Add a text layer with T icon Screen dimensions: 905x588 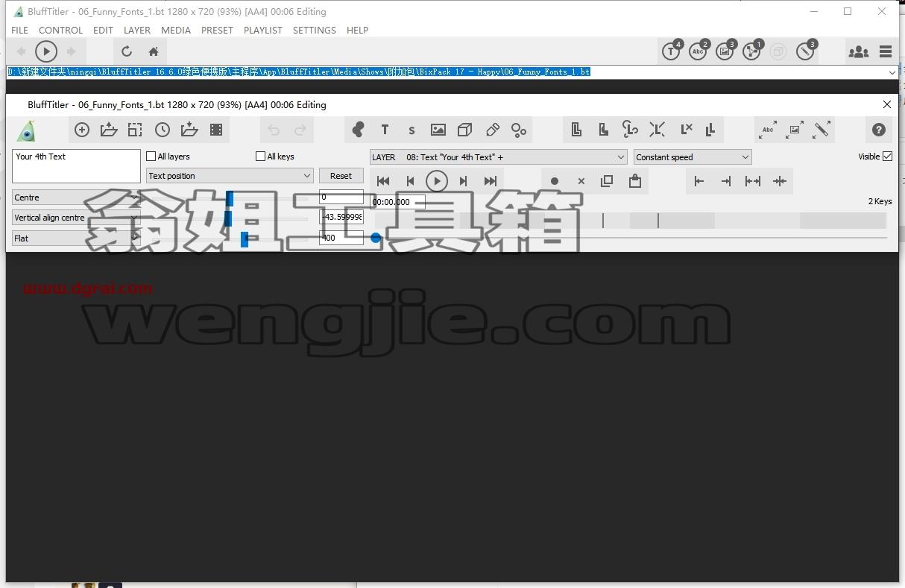385,130
